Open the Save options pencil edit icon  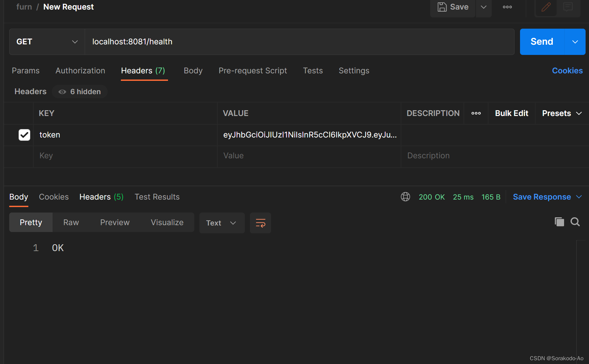(546, 7)
